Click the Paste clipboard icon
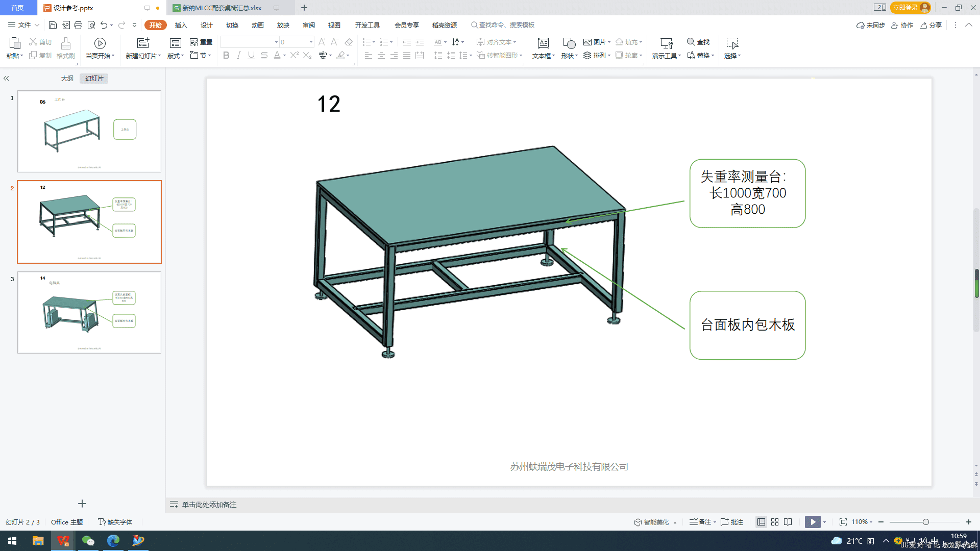 14,43
